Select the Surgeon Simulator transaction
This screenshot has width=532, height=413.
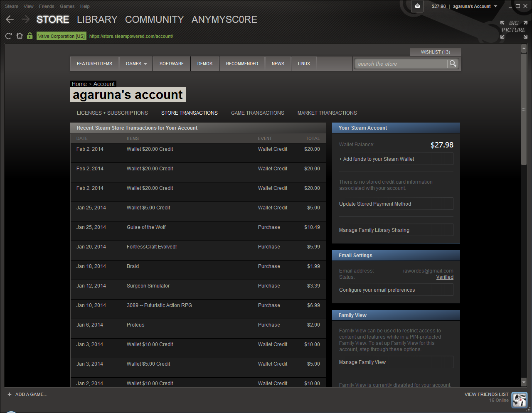tap(198, 290)
